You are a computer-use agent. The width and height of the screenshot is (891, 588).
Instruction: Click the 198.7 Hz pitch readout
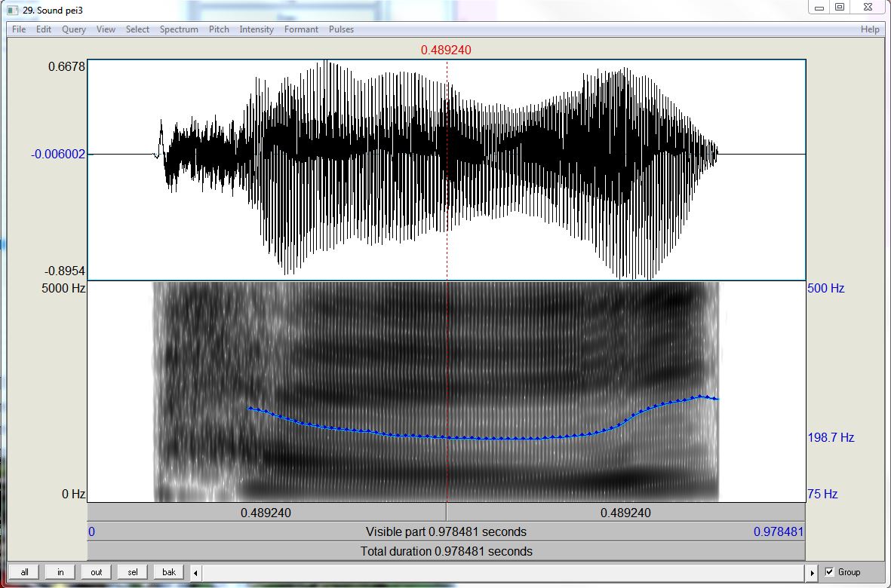(x=831, y=437)
